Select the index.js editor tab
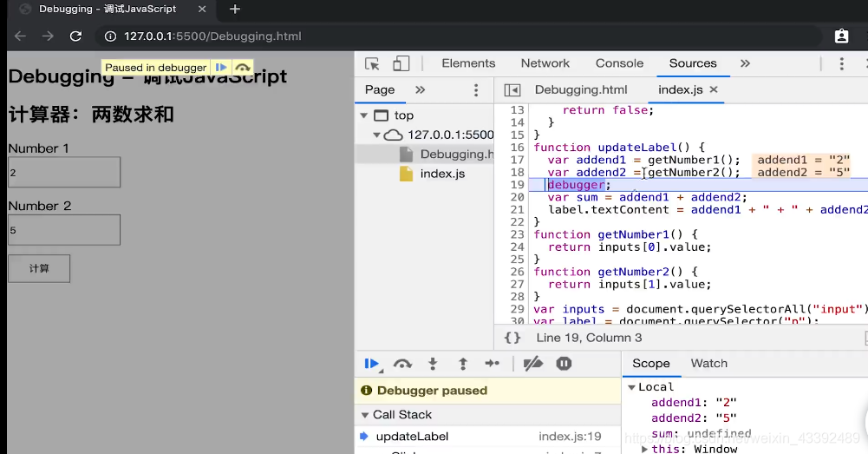The image size is (868, 454). (681, 89)
